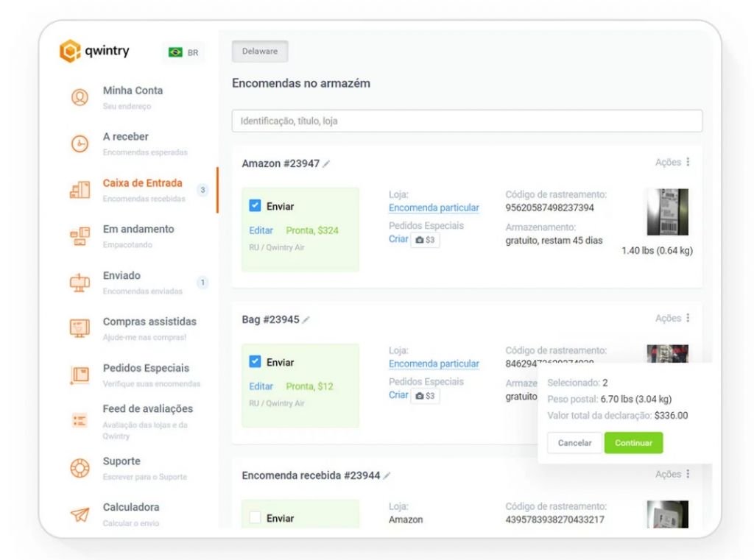Image resolution: width=754 pixels, height=560 pixels.
Task: Open Feed de avaliações section
Action: coord(147,421)
